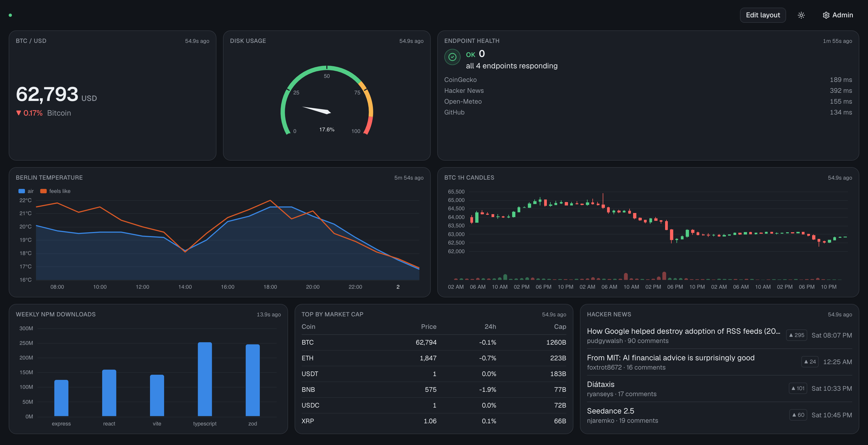Click the 24 upvote badge
This screenshot has width=868, height=445.
click(810, 362)
